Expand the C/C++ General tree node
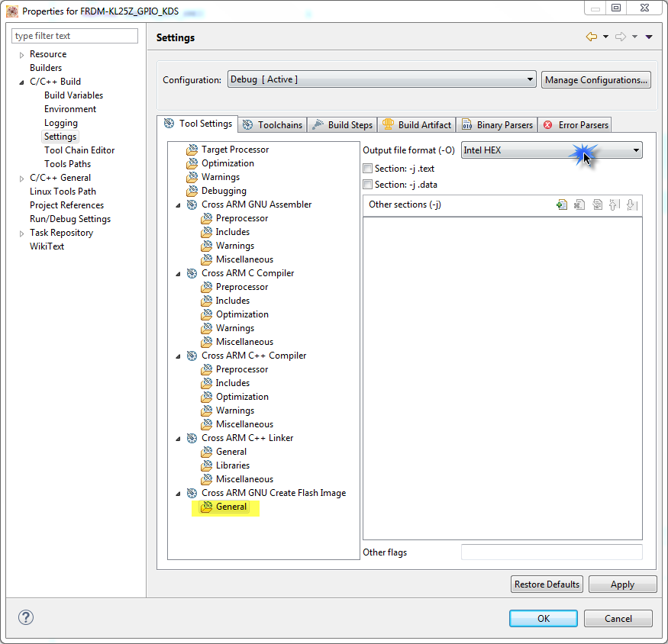668x644 pixels. click(21, 179)
